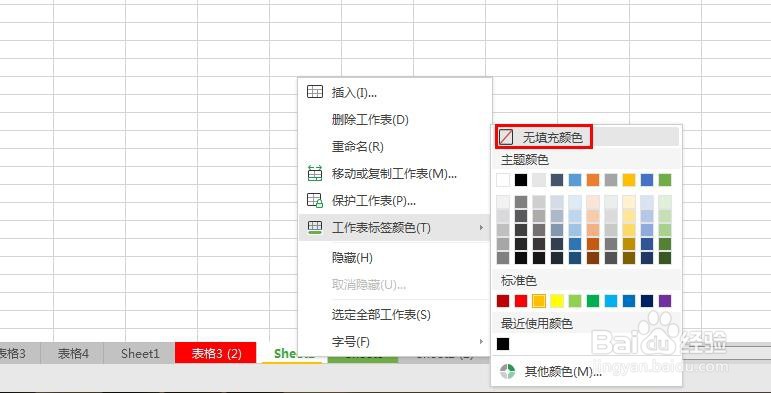
Task: Click the protect worksheet lock icon
Action: click(315, 200)
